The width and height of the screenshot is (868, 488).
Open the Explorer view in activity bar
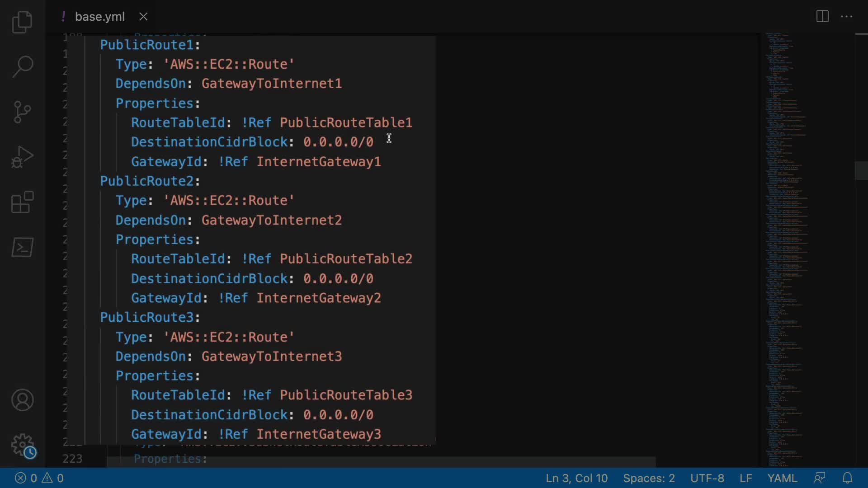click(x=22, y=22)
